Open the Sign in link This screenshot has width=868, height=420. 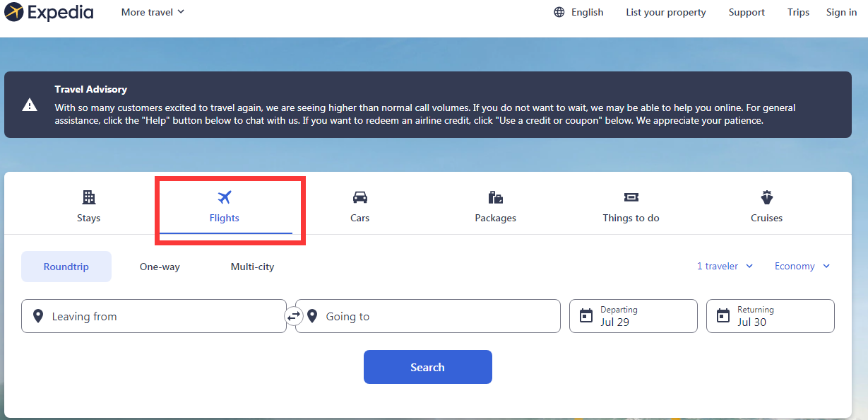pyautogui.click(x=841, y=12)
